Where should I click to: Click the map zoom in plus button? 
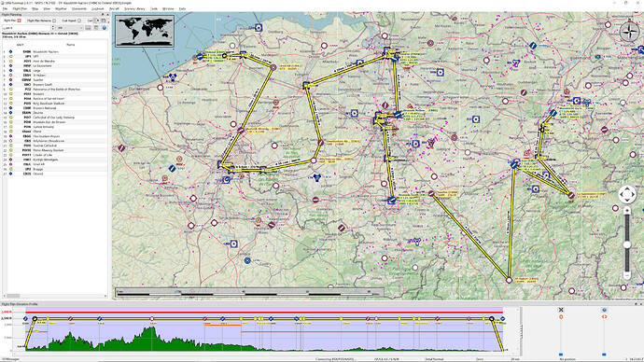[x=627, y=211]
